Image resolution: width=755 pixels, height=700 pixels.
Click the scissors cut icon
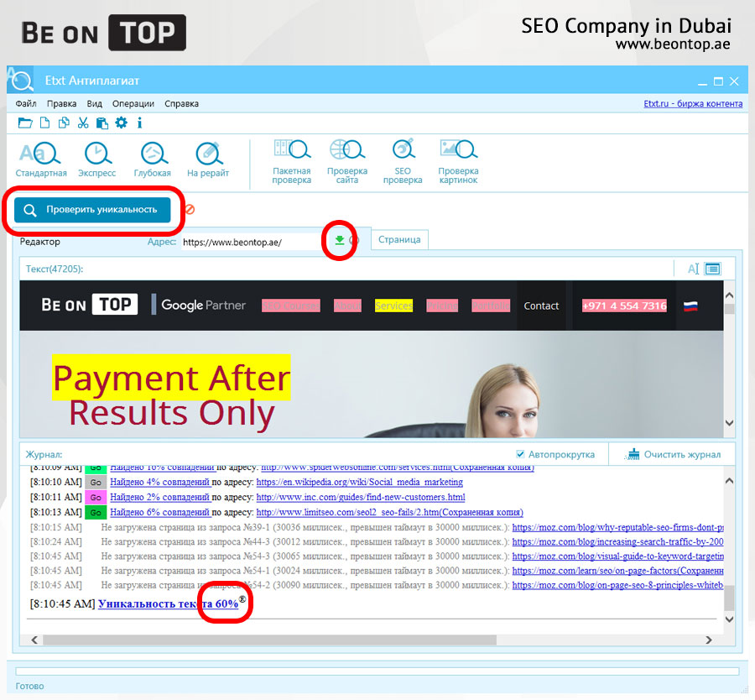pyautogui.click(x=83, y=123)
